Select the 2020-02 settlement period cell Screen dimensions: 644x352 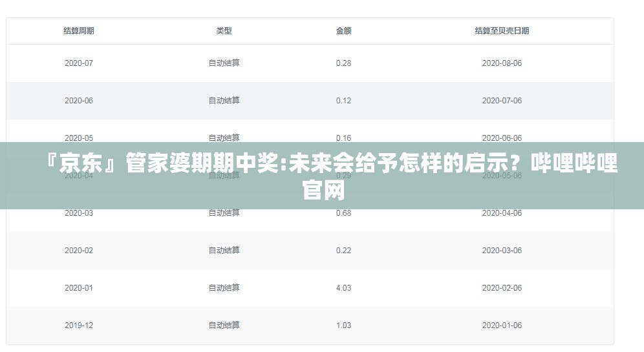tap(79, 250)
